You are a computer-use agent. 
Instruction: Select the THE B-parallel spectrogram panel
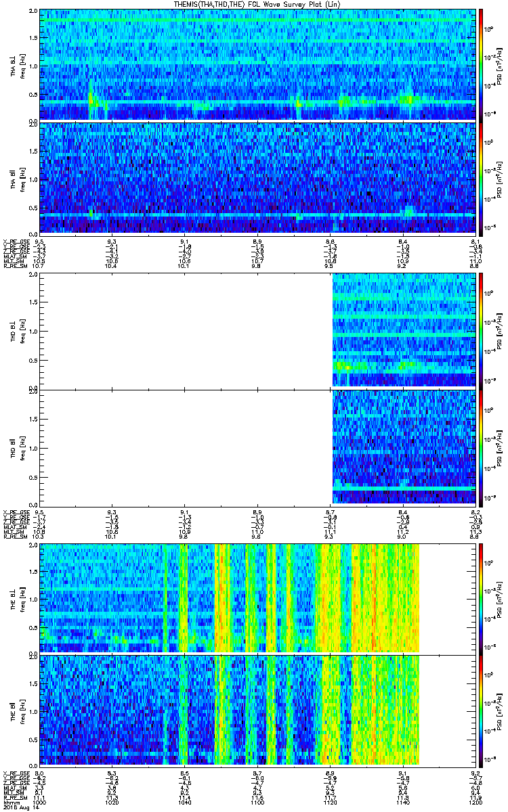tap(257, 710)
